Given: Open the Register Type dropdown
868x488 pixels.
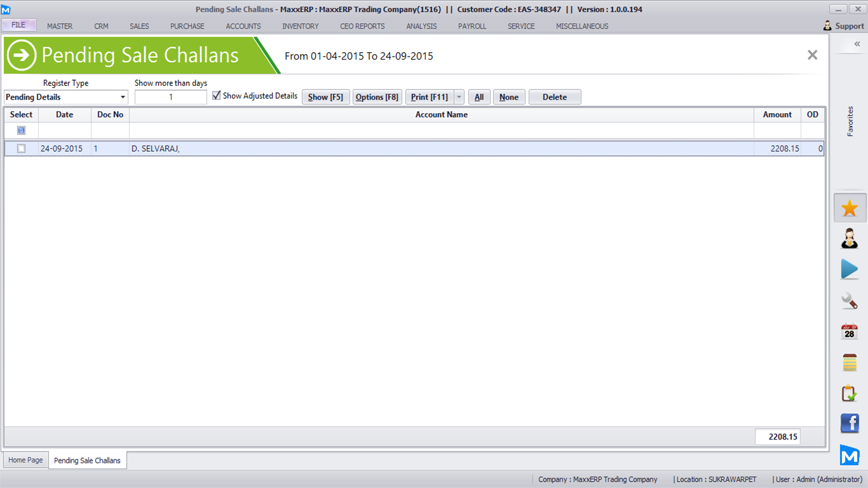Looking at the screenshot, I should point(123,97).
